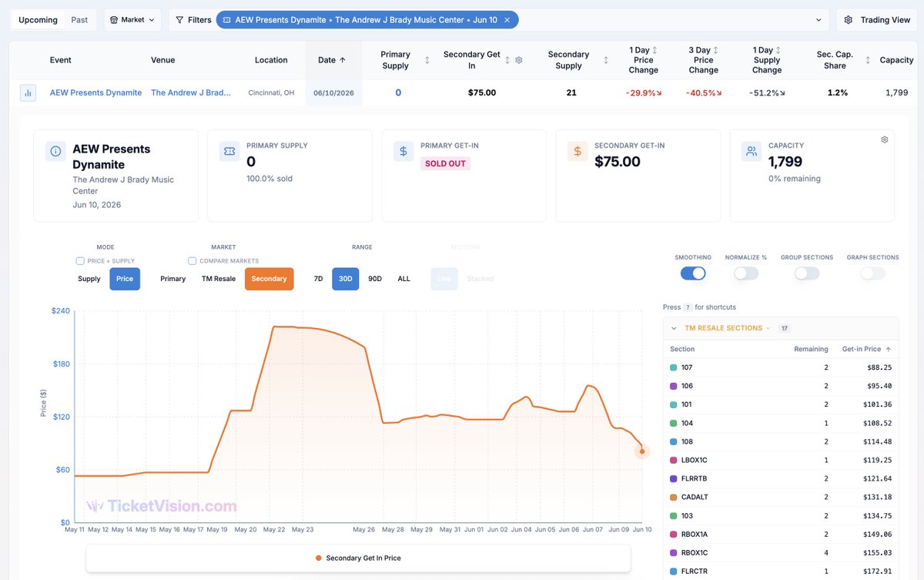Image resolution: width=924 pixels, height=580 pixels.
Task: Open TM Resale Sections dropdown arrow
Action: click(768, 328)
